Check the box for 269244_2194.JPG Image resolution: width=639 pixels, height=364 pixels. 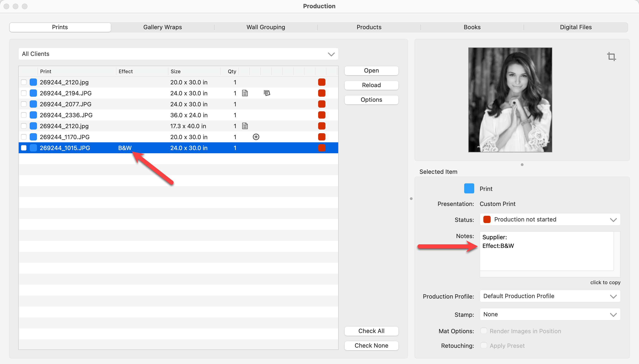click(x=24, y=93)
